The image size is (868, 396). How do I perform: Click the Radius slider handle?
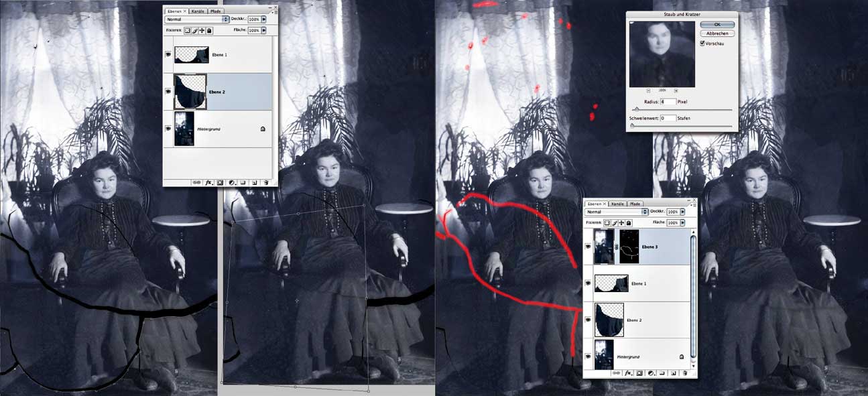click(637, 109)
